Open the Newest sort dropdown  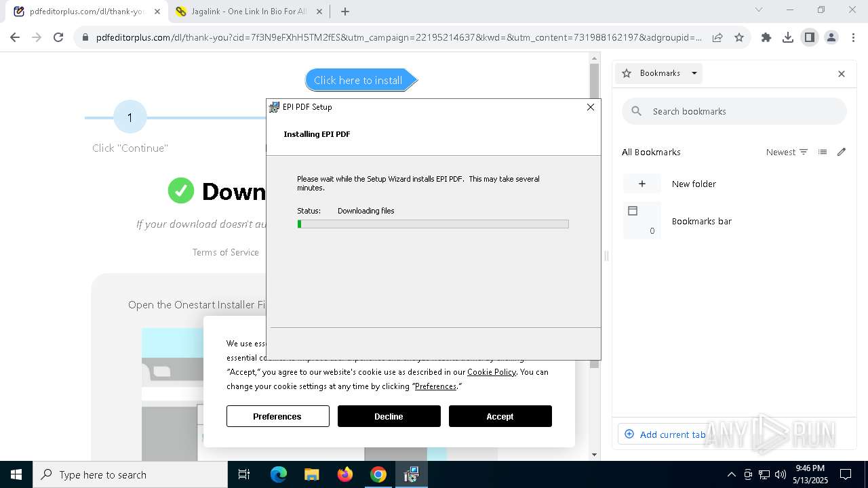pos(787,152)
